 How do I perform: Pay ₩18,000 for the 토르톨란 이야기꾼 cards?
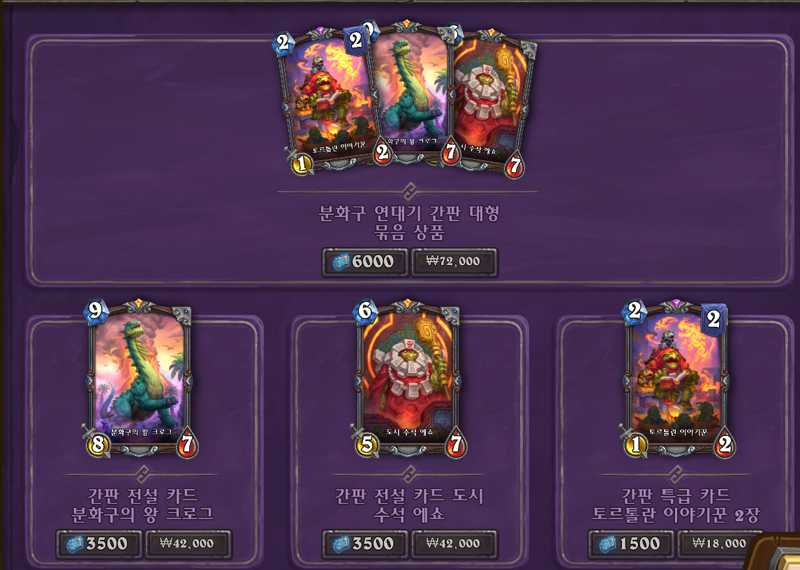(x=719, y=544)
